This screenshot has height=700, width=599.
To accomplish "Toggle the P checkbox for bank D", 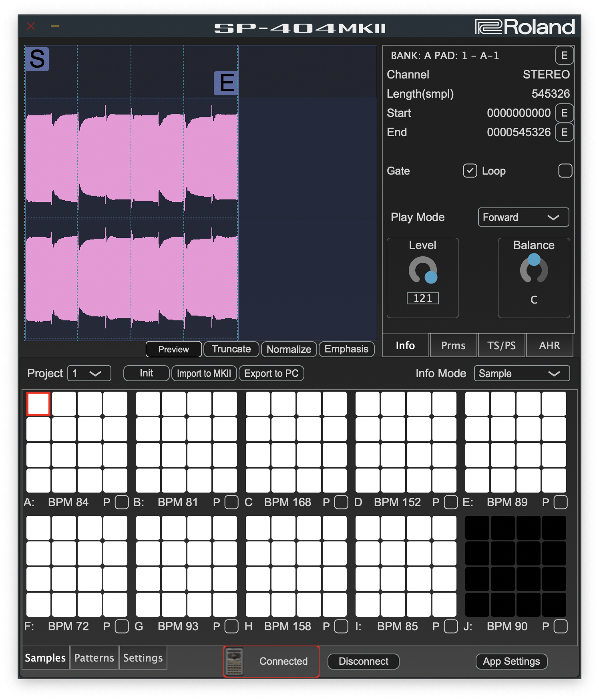I will click(451, 502).
